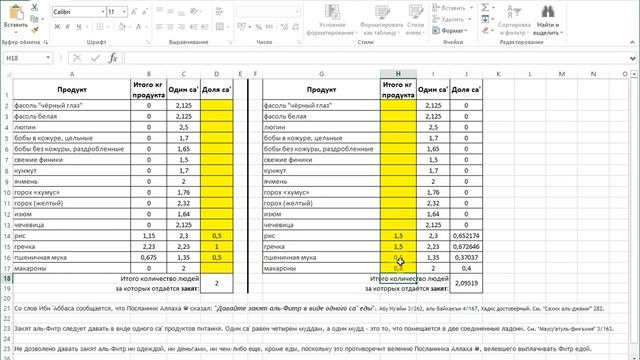Open Find & Select (Найти и выделить)
The image size is (640, 360).
547,20
